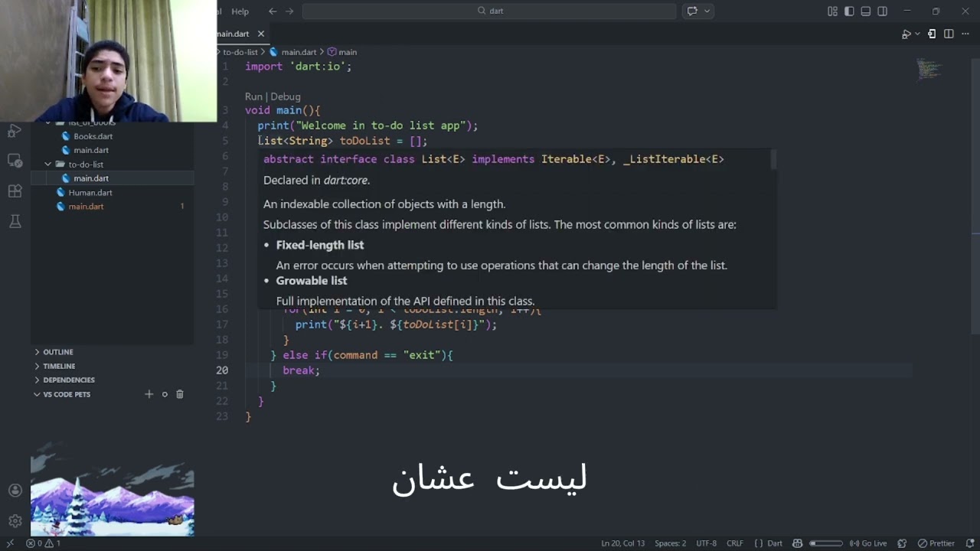Open the selected main.dart under to-do-list
The image size is (980, 551).
[x=112, y=178]
